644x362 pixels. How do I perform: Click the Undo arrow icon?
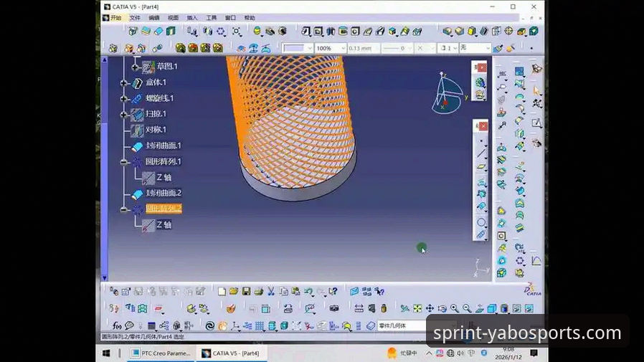pyautogui.click(x=308, y=292)
